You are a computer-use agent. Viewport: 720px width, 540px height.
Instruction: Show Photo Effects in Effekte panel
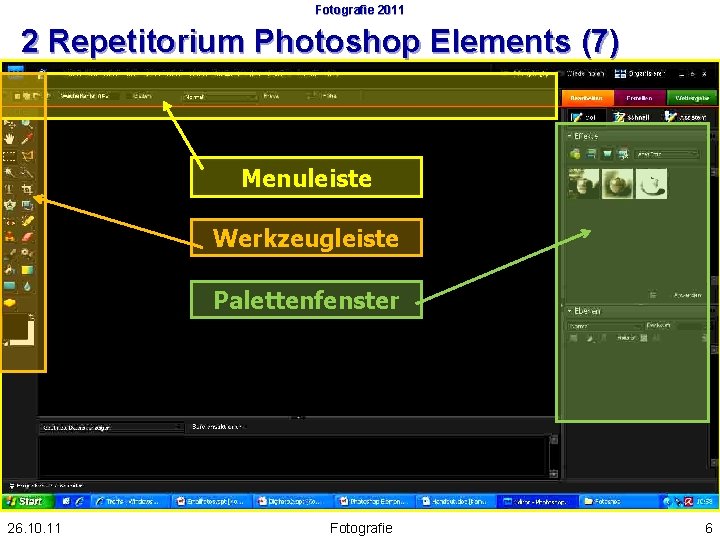tap(607, 154)
